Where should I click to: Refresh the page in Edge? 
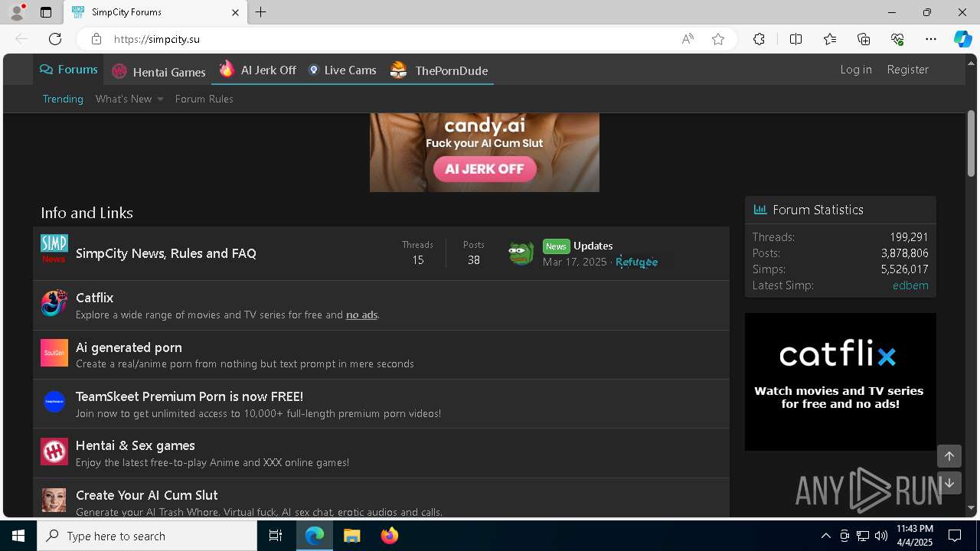[x=55, y=39]
